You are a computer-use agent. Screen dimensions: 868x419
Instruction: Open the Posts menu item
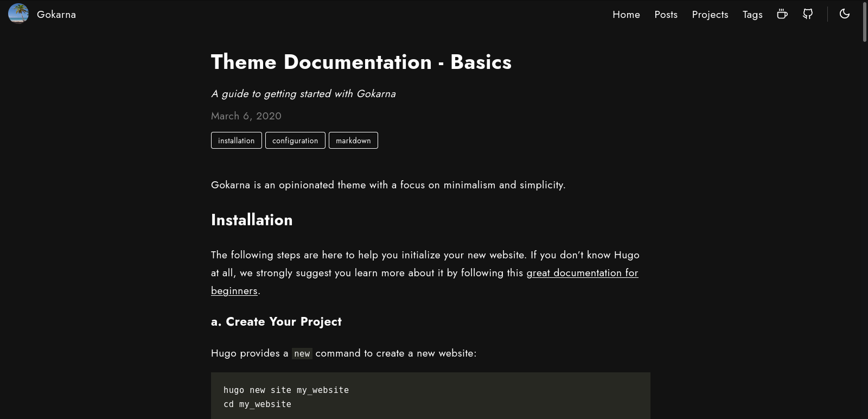[666, 15]
